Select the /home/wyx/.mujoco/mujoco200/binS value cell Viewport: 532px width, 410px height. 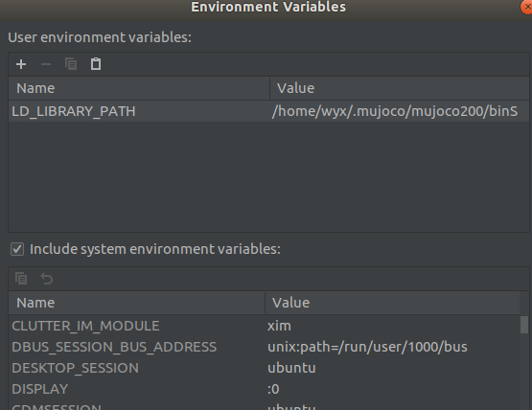395,111
